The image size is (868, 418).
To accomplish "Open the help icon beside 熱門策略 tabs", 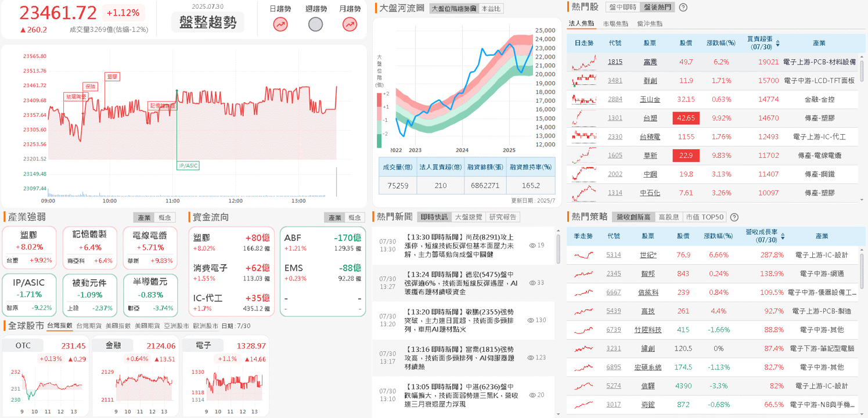I will 734,217.
